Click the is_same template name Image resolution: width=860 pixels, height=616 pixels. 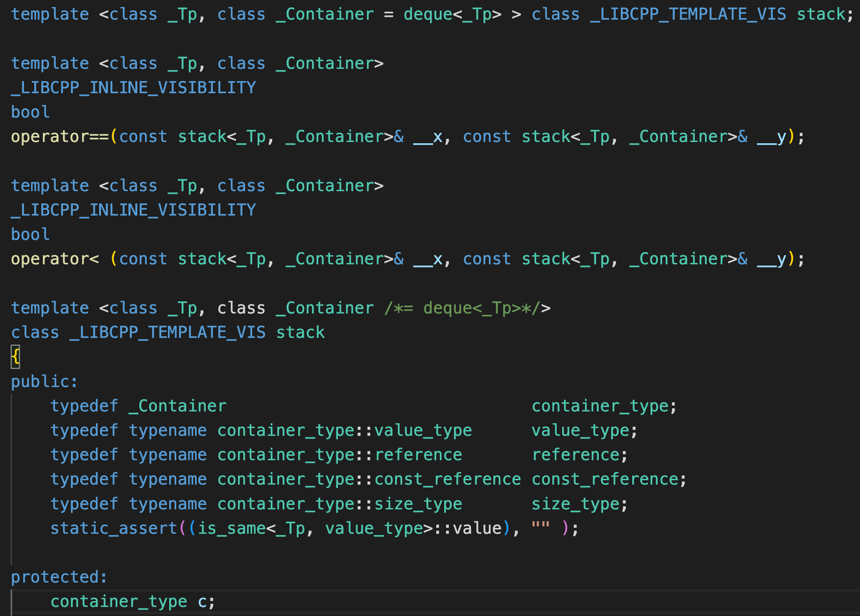(231, 528)
